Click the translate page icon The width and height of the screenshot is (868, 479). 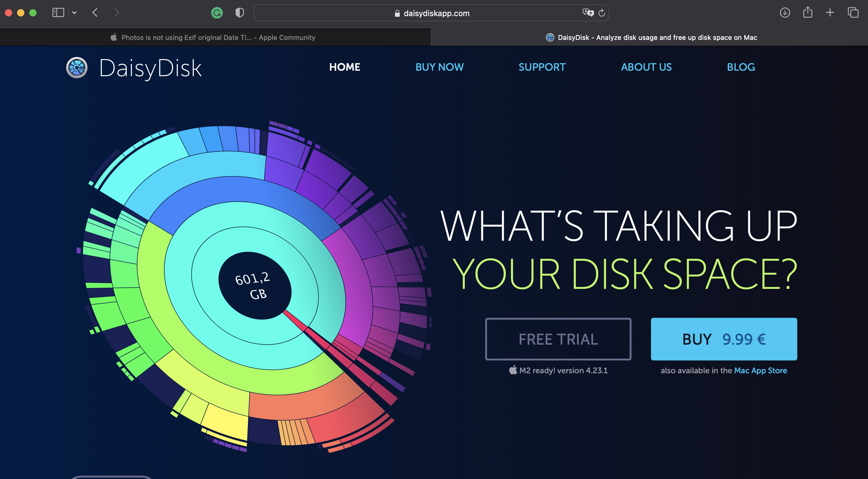coord(588,13)
